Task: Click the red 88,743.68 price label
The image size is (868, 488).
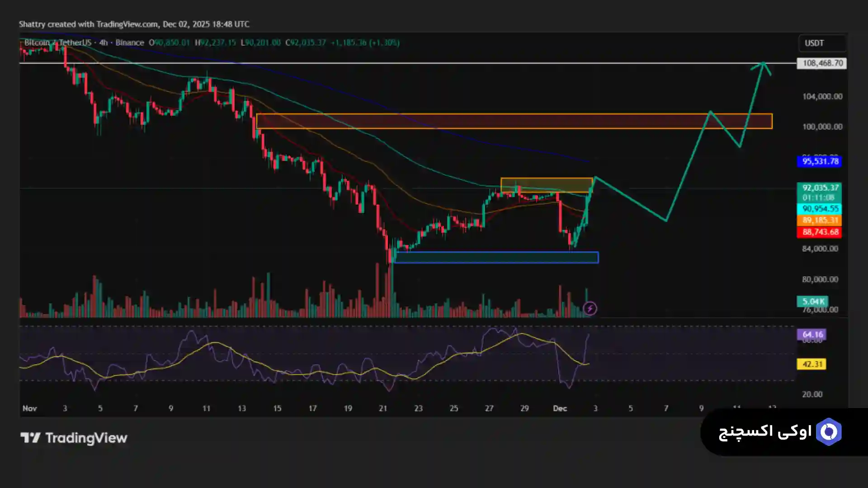Action: (x=819, y=232)
